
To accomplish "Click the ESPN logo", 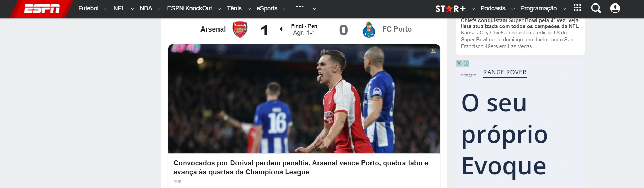I will tap(42, 9).
